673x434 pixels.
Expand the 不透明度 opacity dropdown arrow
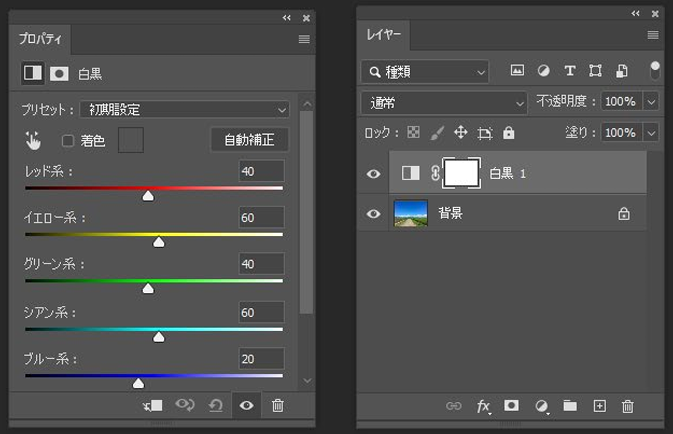652,102
